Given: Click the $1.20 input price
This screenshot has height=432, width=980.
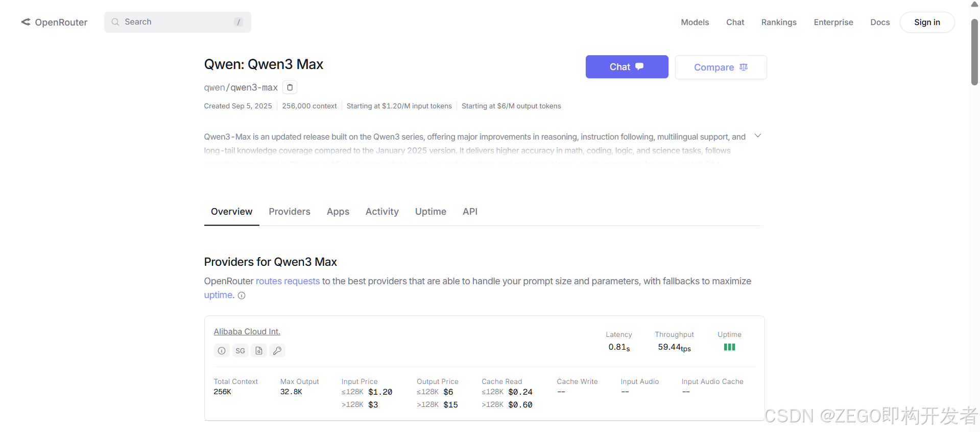Looking at the screenshot, I should point(380,392).
